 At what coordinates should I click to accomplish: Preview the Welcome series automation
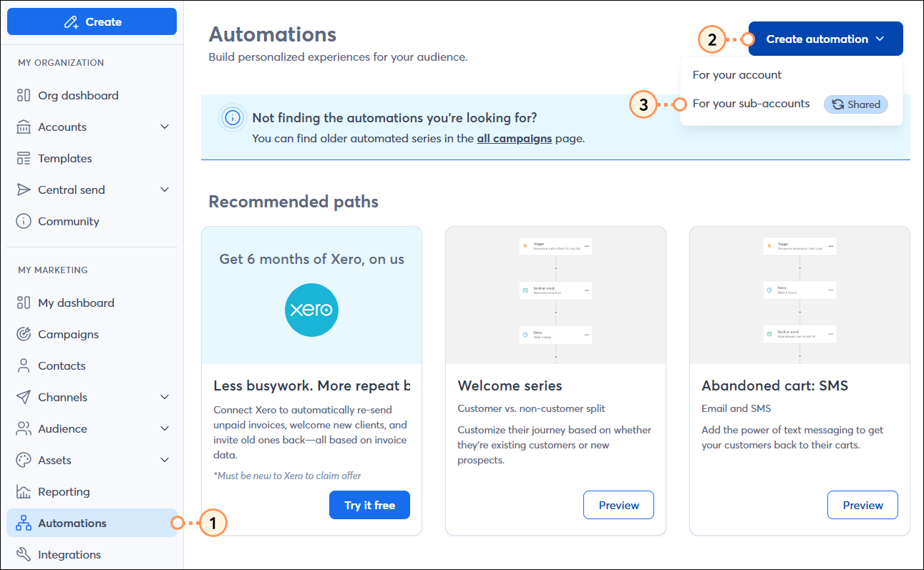click(x=618, y=505)
